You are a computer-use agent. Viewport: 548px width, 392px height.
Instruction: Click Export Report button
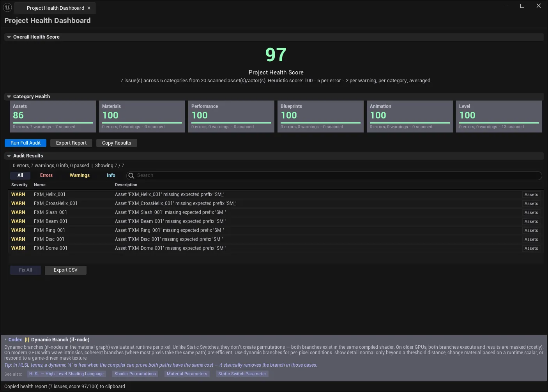coord(71,143)
